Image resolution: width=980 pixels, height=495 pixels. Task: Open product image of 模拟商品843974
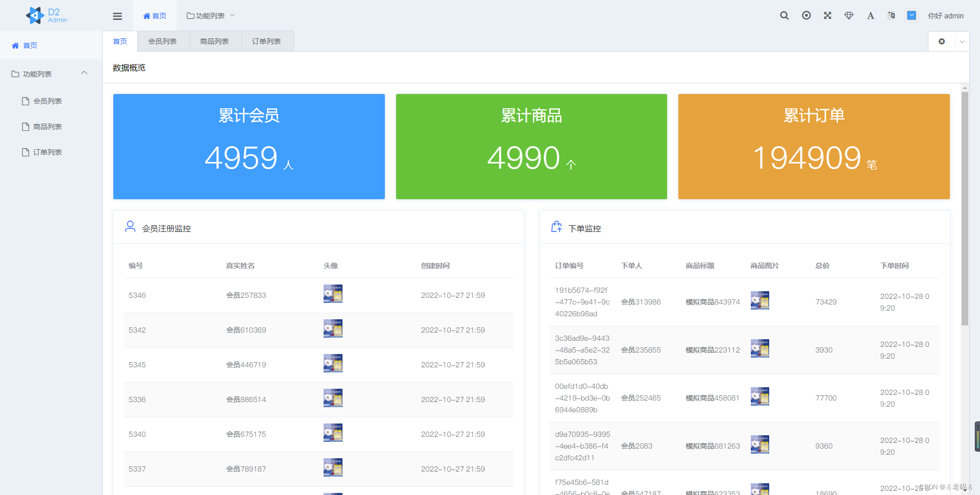760,300
